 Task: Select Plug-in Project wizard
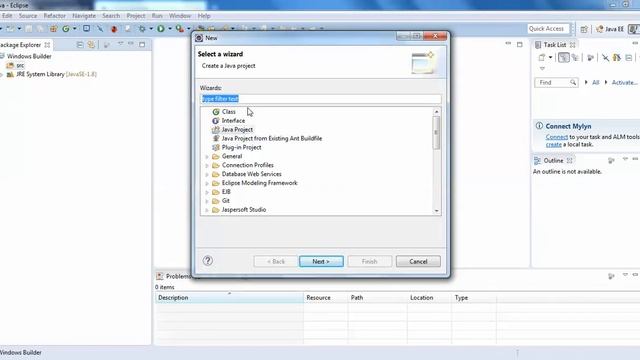pos(241,147)
